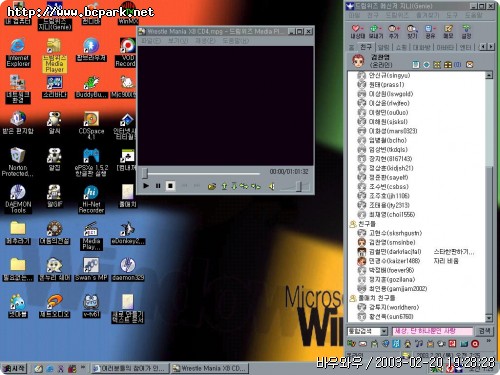Image resolution: width=500 pixels, height=375 pixels.
Task: Open the 도움말 menu in Media Player
Action: [236, 41]
